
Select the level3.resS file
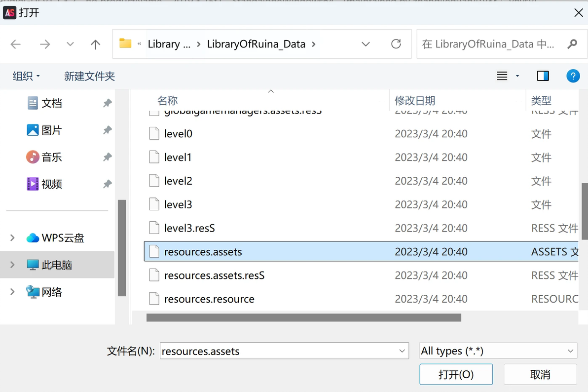189,228
